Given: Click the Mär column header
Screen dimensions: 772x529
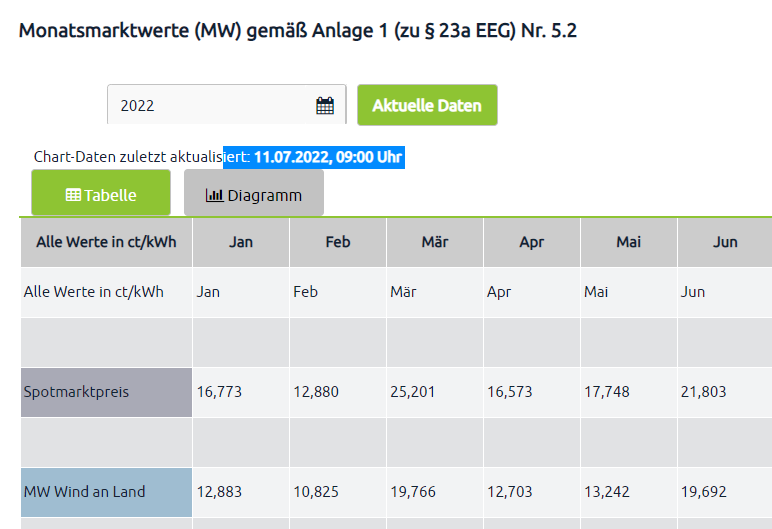Looking at the screenshot, I should [435, 242].
